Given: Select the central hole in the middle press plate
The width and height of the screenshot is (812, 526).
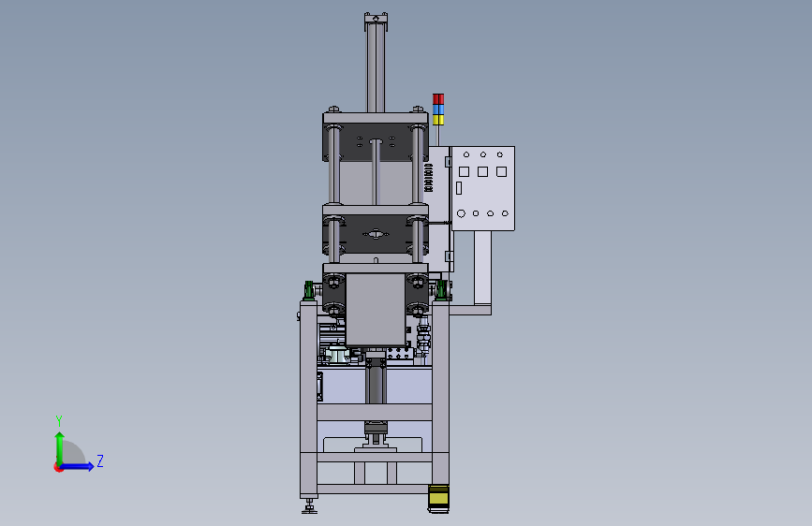Looking at the screenshot, I should (x=376, y=235).
